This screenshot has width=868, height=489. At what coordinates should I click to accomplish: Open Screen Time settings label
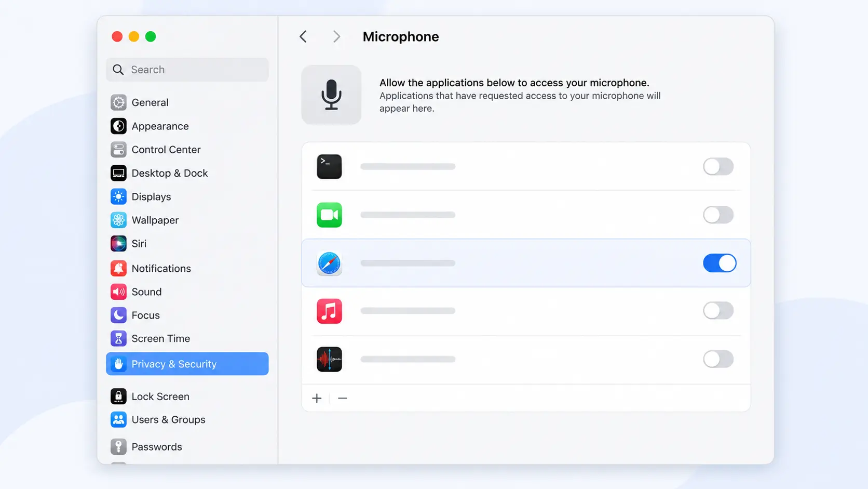click(x=161, y=338)
